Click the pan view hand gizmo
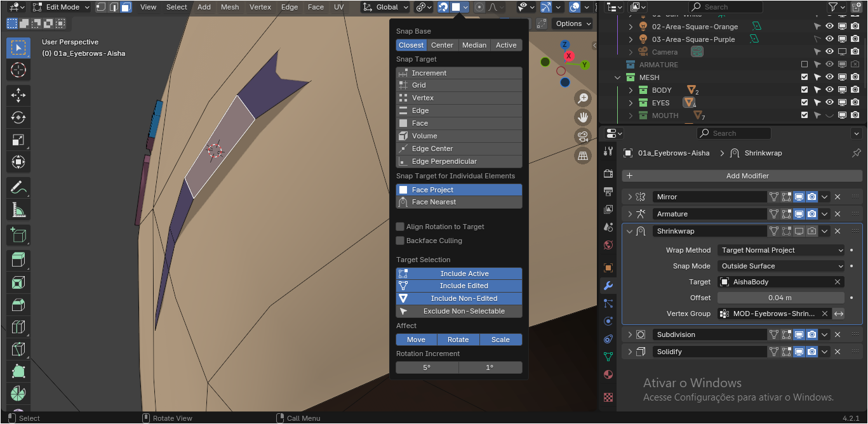Viewport: 868px width, 424px height. pyautogui.click(x=583, y=117)
